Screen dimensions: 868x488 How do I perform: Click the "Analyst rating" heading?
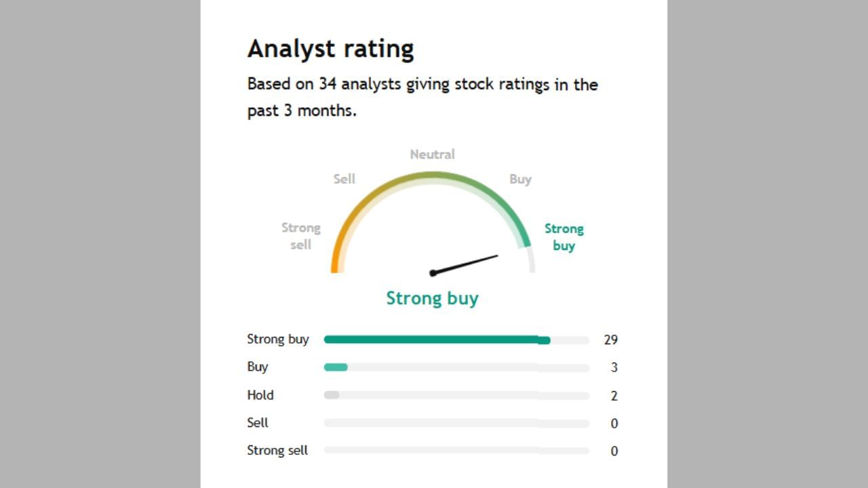330,49
